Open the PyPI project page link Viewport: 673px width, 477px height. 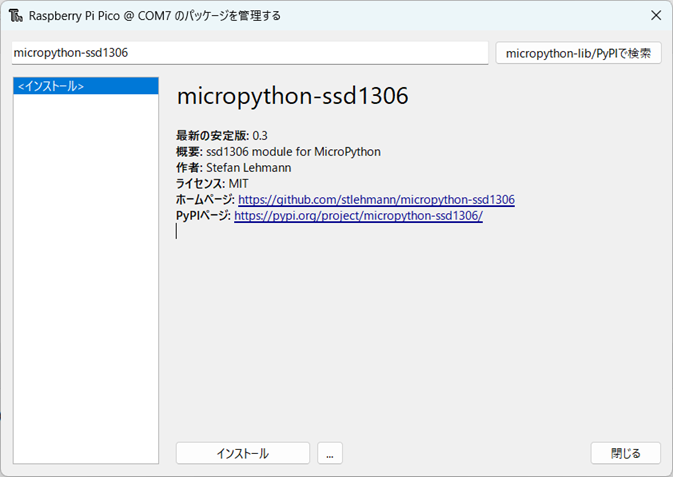(358, 216)
